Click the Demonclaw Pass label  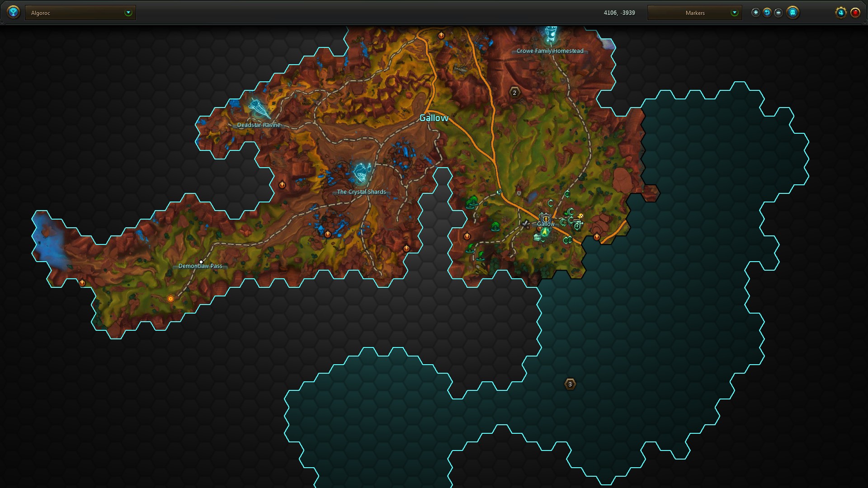[200, 266]
